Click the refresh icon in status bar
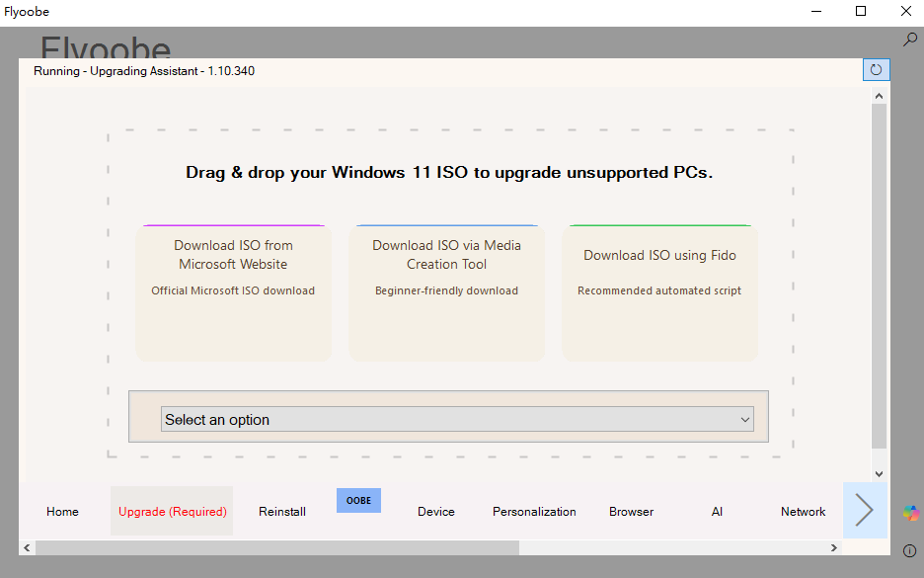The image size is (924, 578). tap(876, 69)
